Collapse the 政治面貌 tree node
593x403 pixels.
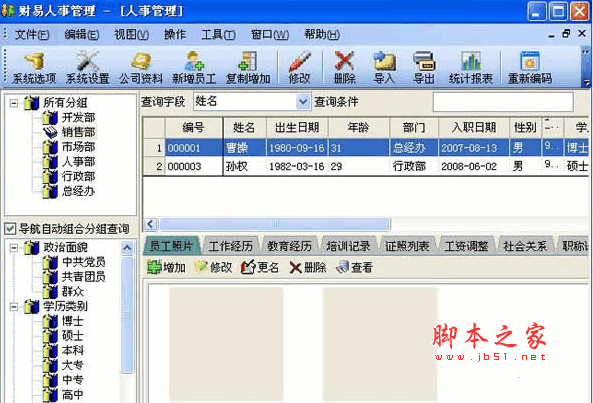coord(14,248)
